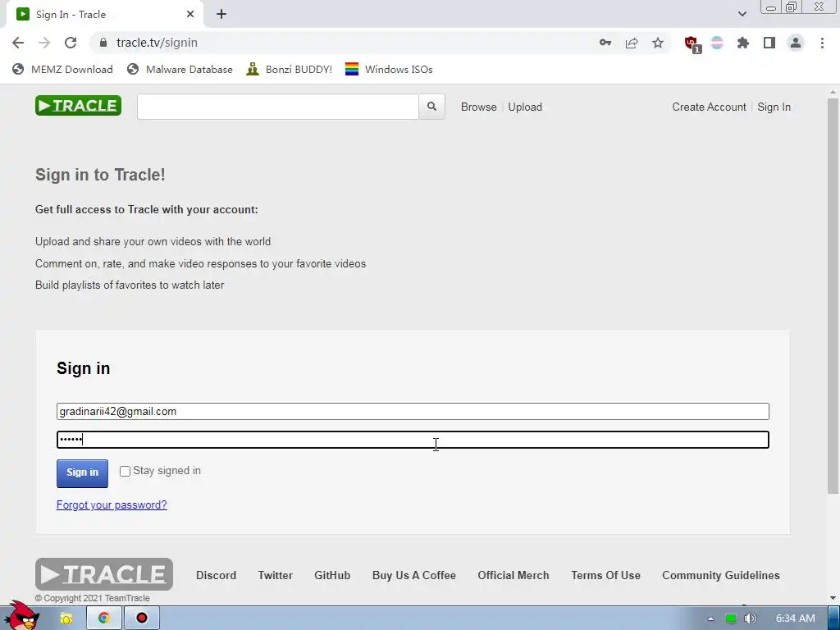Open the Community Guidelines link
Viewport: 840px width, 630px height.
(x=721, y=575)
